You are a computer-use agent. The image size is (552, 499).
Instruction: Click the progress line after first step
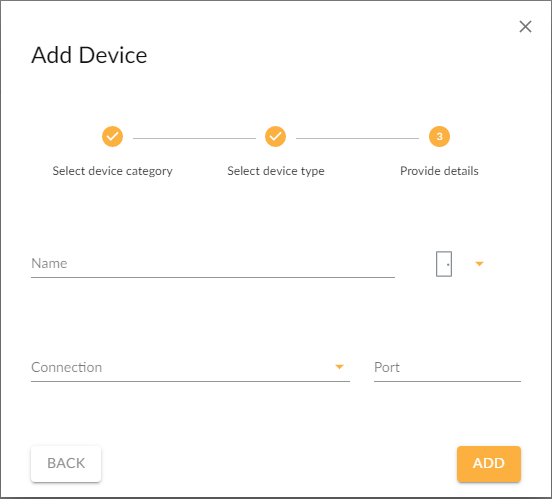[x=194, y=138]
